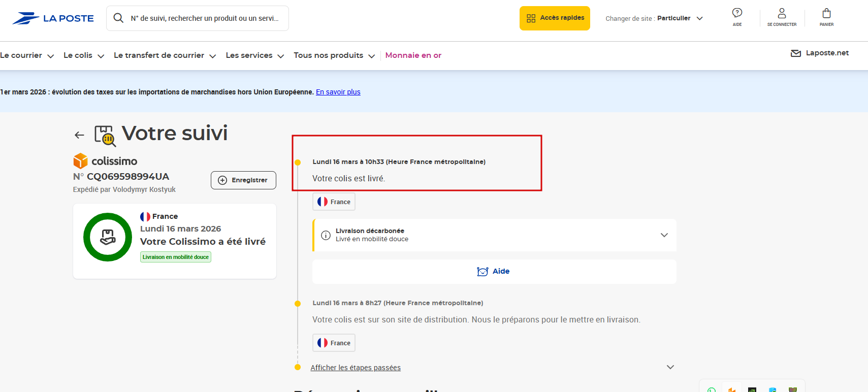
Task: Expand the Livraison décarbonée panel chevron
Action: 664,235
